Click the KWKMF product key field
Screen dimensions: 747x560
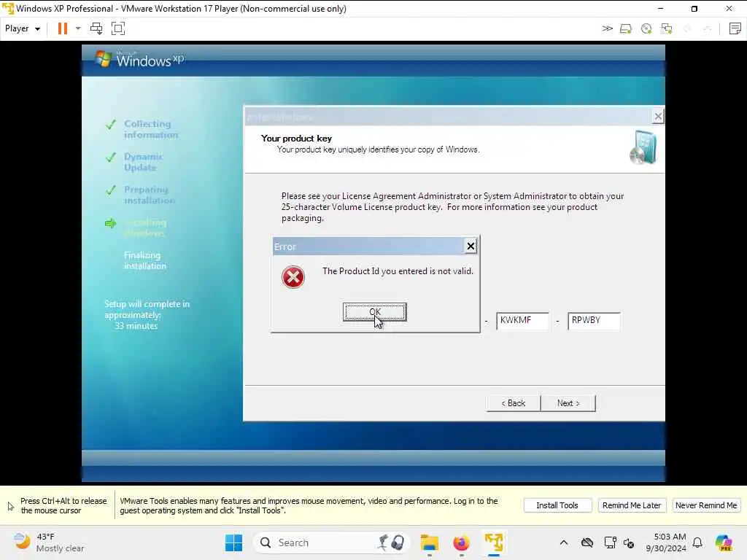(x=522, y=321)
